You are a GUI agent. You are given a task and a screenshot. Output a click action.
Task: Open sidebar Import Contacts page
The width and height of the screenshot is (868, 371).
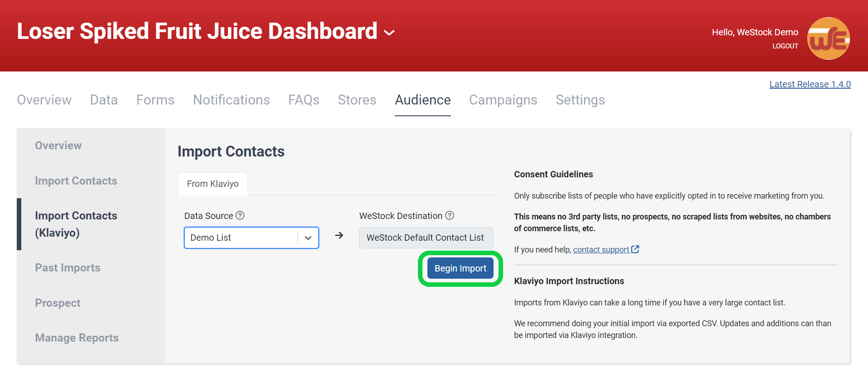pyautogui.click(x=76, y=181)
